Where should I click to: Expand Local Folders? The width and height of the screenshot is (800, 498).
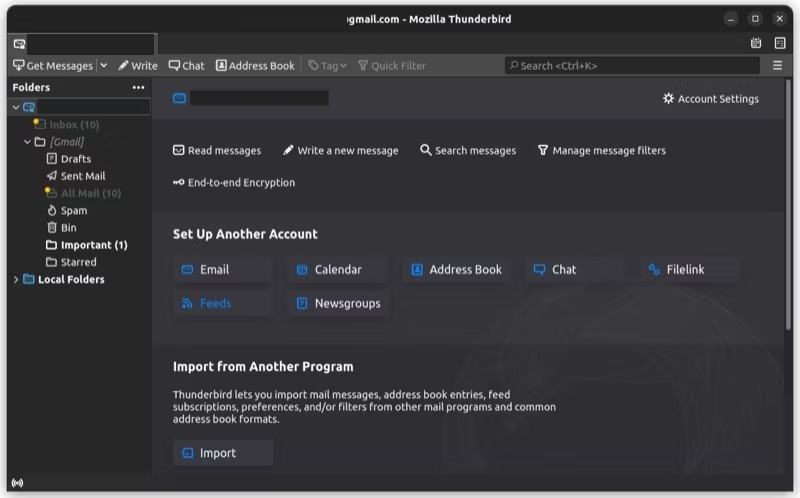[x=16, y=279]
